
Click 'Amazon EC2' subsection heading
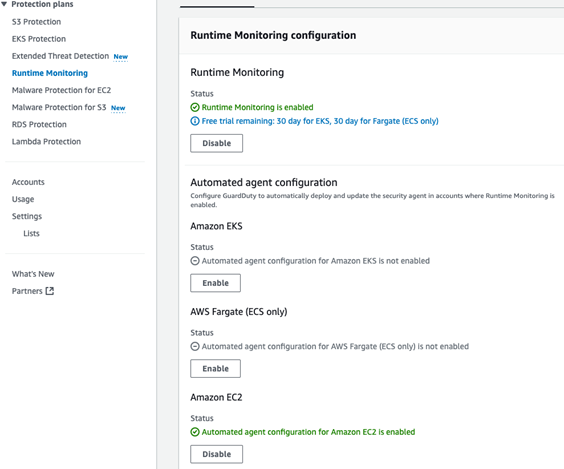217,397
